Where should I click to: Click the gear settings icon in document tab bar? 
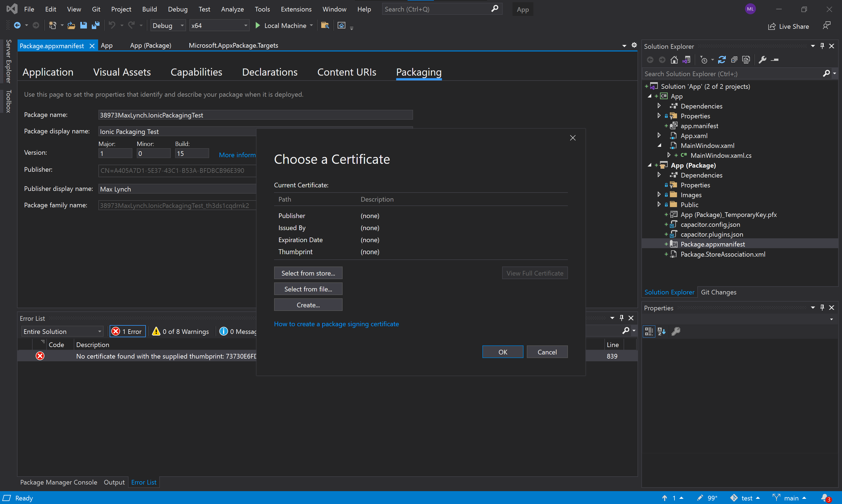tap(634, 45)
